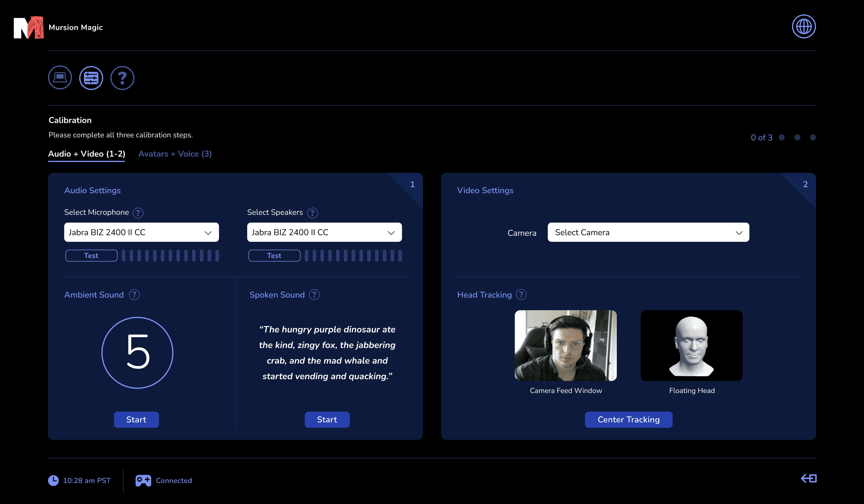This screenshot has width=864, height=504.
Task: Click the exit icon at bottom right
Action: point(808,478)
